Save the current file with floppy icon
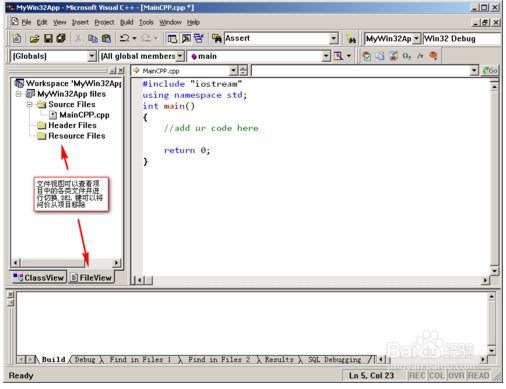 click(48, 39)
